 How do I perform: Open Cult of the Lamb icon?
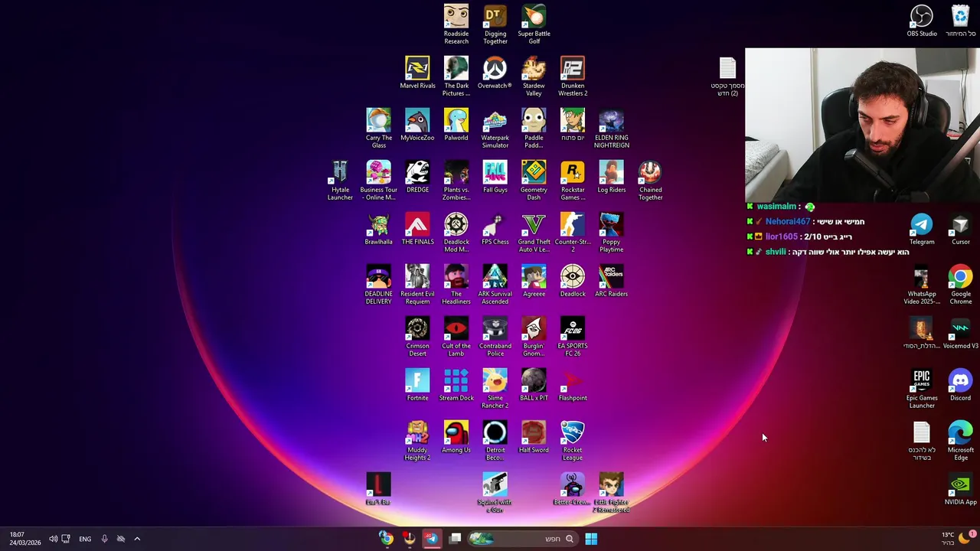456,337
